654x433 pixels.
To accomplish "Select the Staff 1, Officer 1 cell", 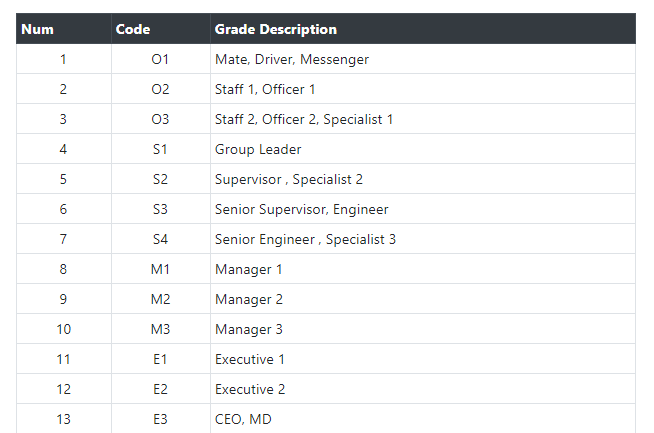I will click(265, 89).
